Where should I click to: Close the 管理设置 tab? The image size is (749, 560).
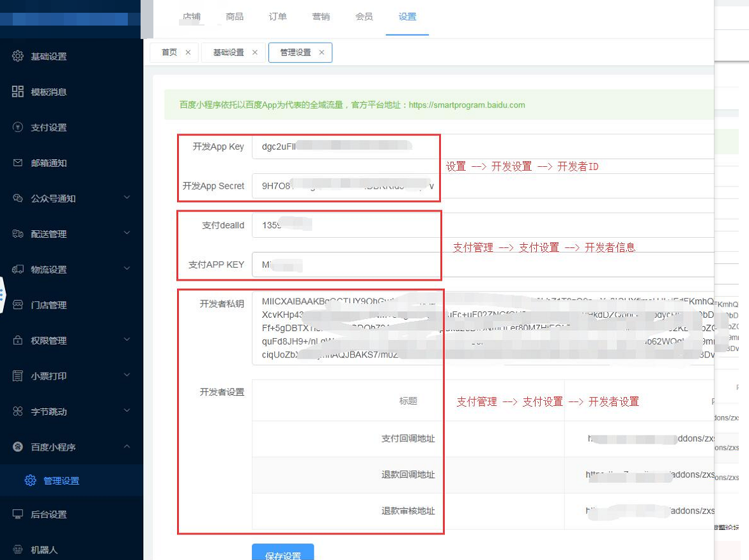click(321, 52)
